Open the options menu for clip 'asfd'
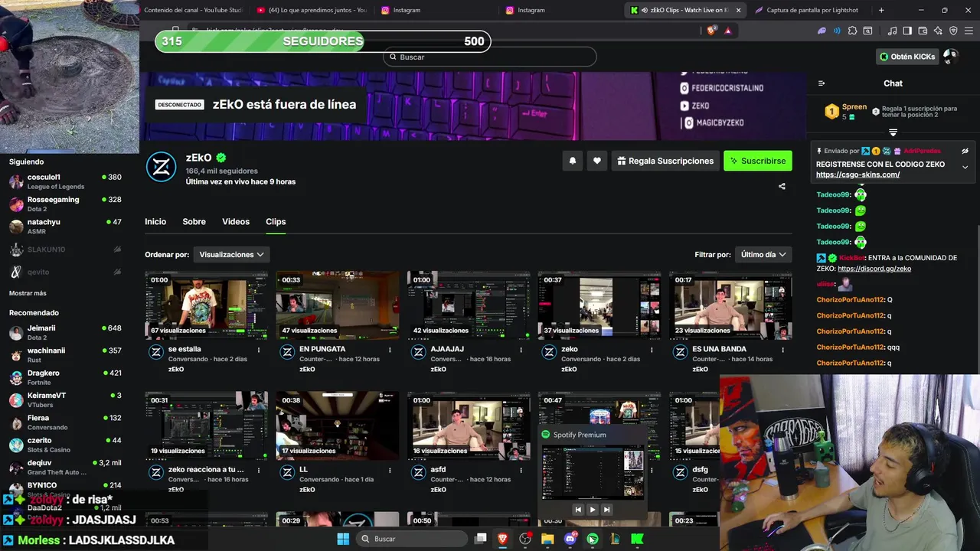Screen dimensions: 980x551 click(521, 470)
